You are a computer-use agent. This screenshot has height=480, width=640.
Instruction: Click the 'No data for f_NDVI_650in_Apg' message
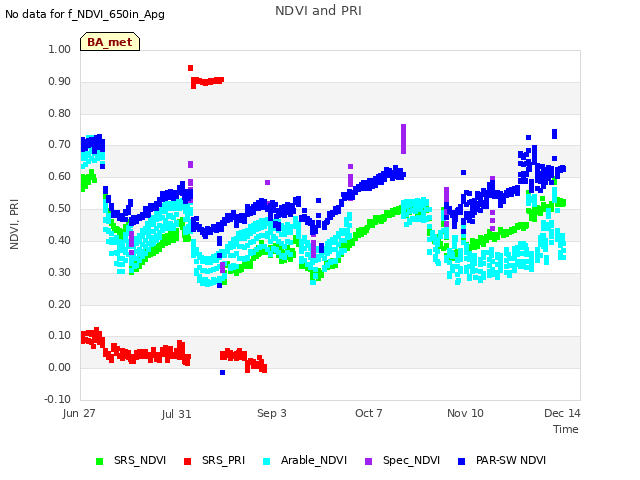point(85,14)
